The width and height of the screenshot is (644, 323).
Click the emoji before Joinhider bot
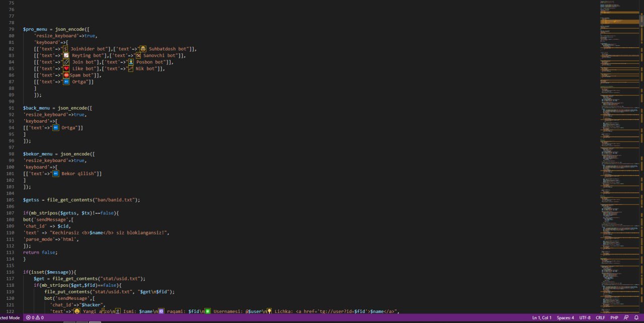click(66, 49)
